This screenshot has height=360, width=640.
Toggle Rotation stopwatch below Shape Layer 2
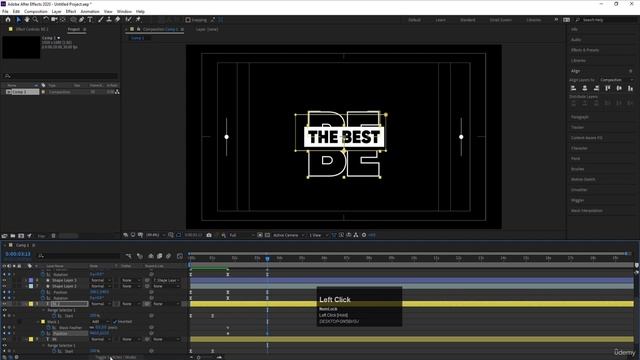point(42,298)
